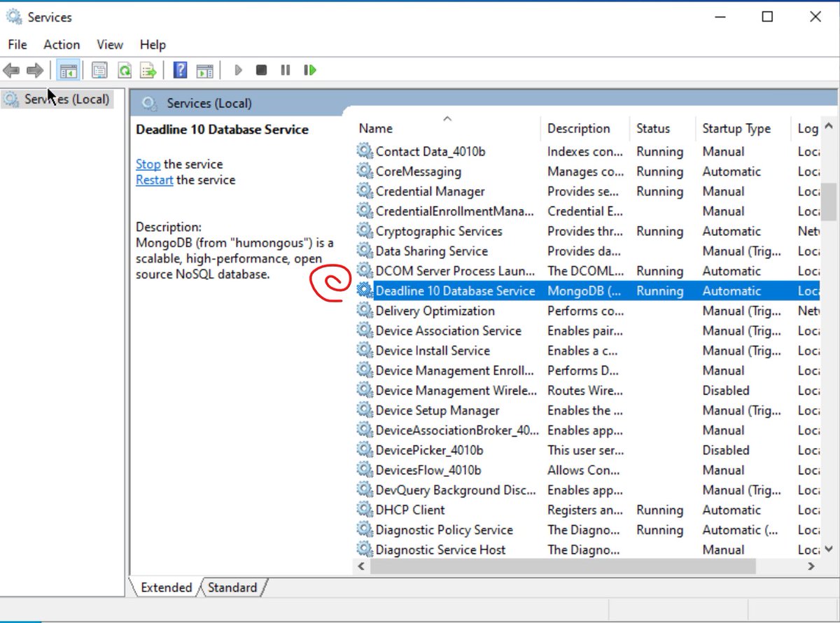Maximize the Services window
Viewport: 840px width, 623px height.
[767, 17]
